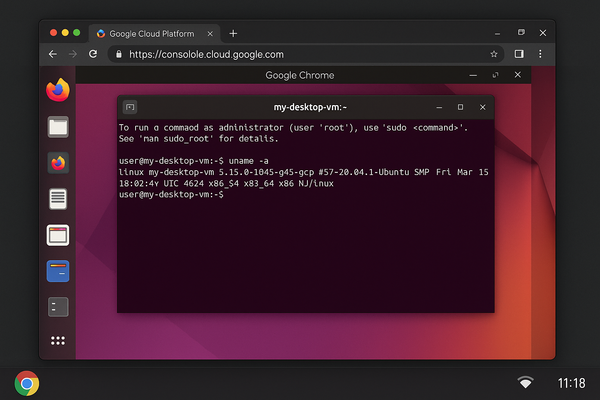Toggle the browser side panel
Image resolution: width=600 pixels, height=400 pixels.
(x=519, y=54)
